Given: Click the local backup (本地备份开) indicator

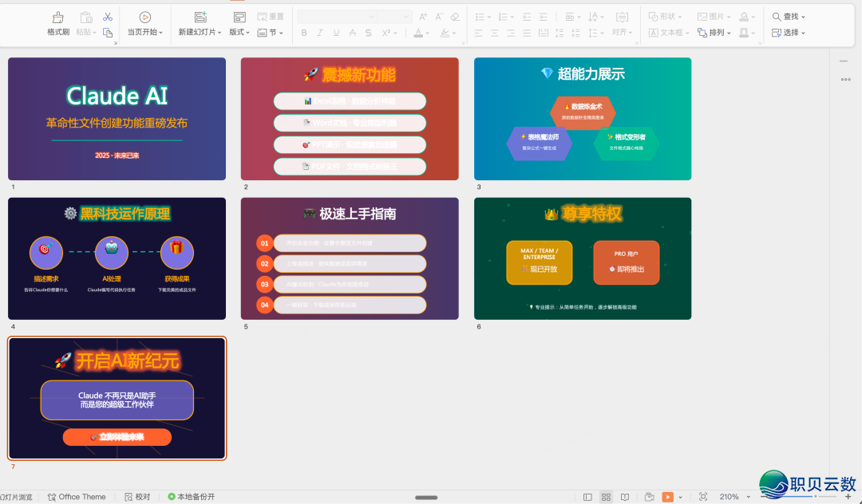Looking at the screenshot, I should click(192, 497).
